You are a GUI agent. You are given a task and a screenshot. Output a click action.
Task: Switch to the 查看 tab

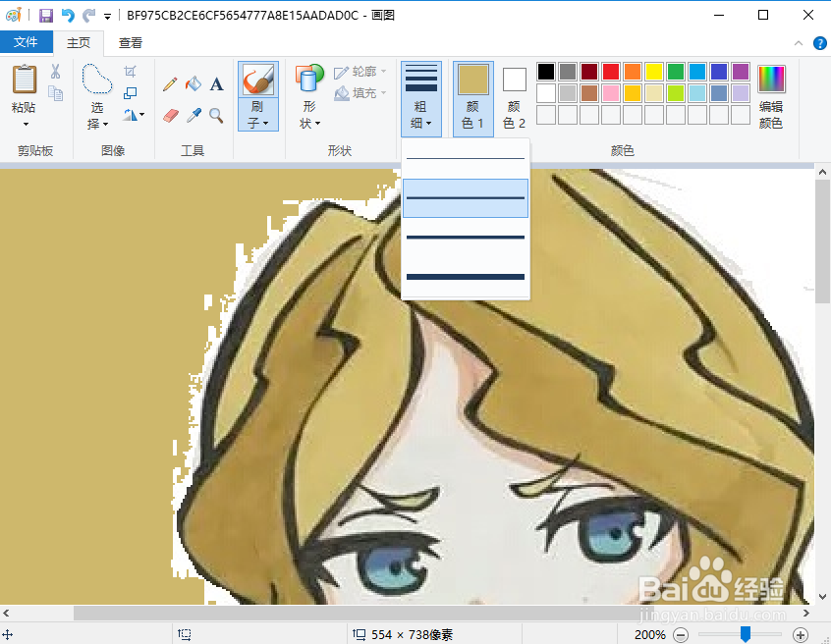pyautogui.click(x=131, y=42)
